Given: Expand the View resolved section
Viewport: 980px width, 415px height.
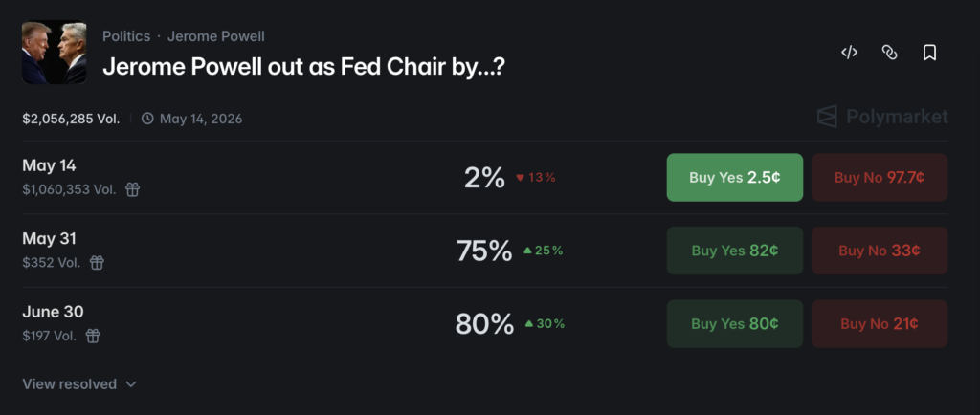Looking at the screenshot, I should click(79, 384).
